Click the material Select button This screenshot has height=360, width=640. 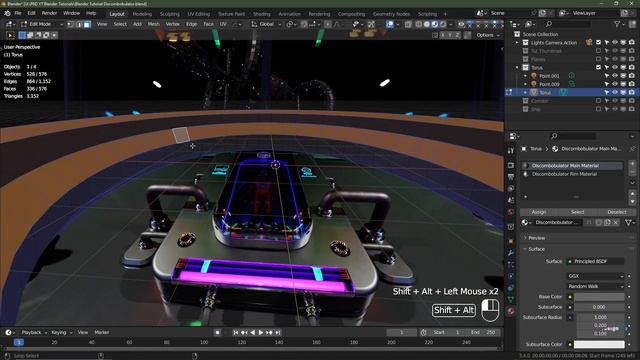coord(577,212)
